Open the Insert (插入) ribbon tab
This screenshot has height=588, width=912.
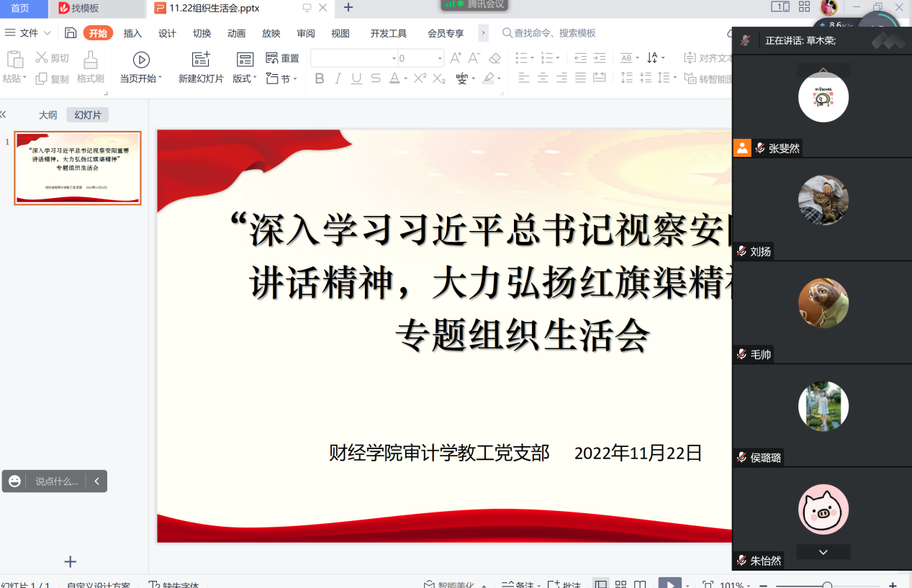132,33
